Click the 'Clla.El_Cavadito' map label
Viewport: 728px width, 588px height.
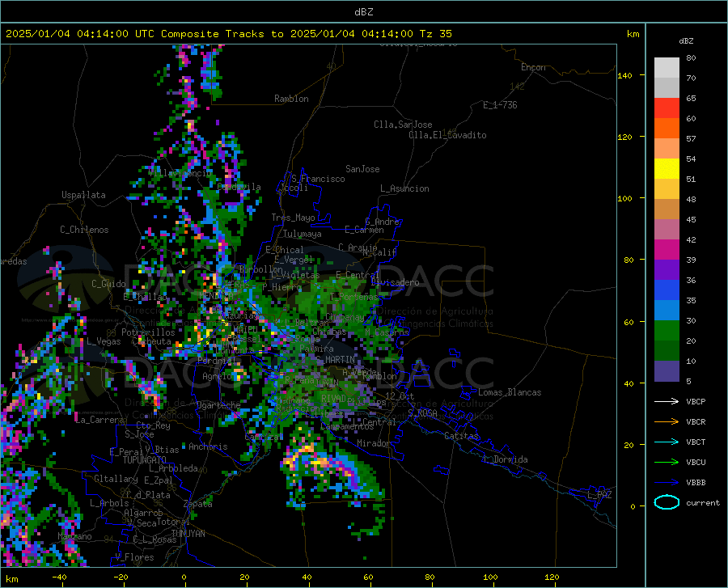[447, 135]
